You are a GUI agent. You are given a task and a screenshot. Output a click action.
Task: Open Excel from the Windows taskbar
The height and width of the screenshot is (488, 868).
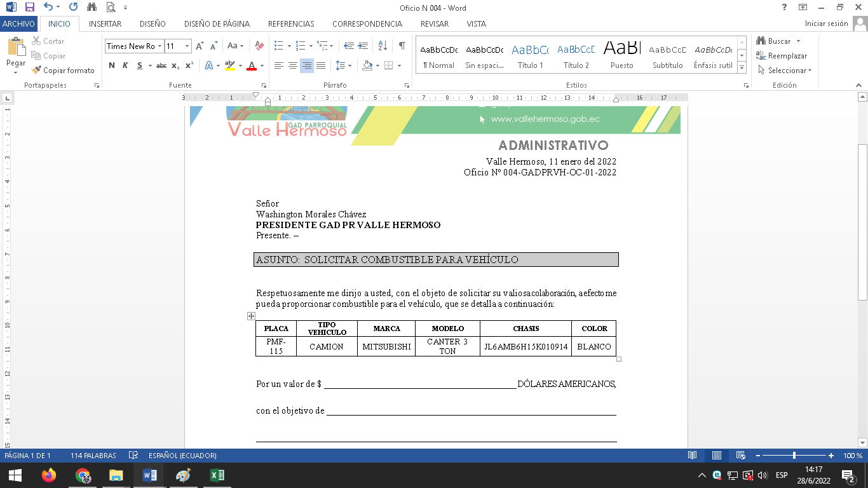click(x=217, y=475)
